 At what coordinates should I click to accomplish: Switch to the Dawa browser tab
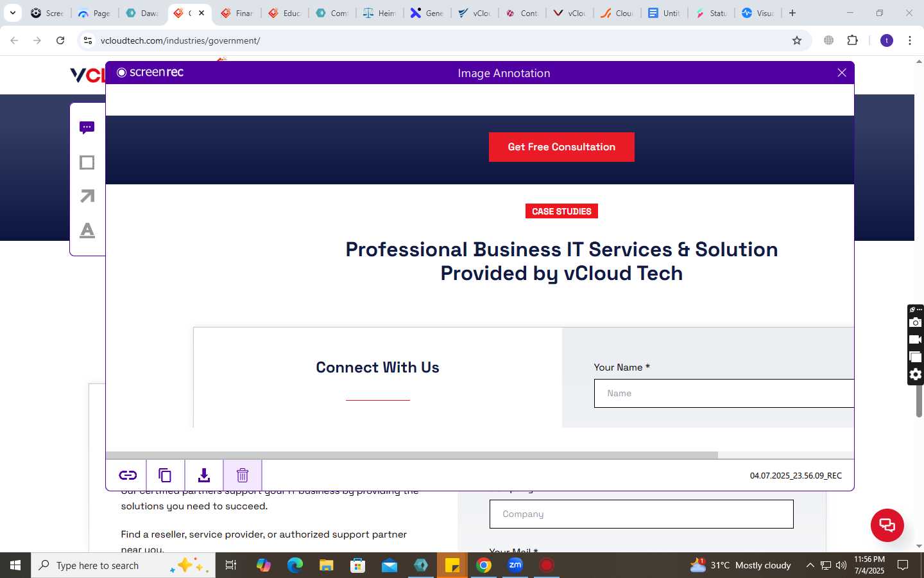pos(142,13)
